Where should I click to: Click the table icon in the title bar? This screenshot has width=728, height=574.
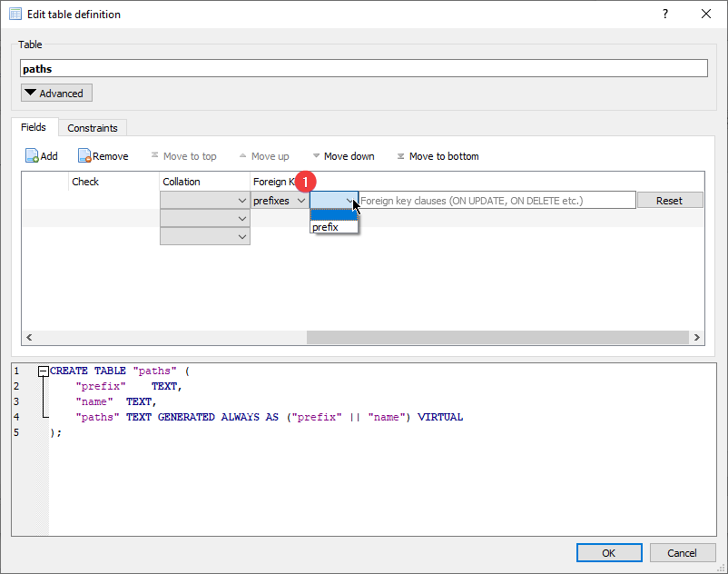pyautogui.click(x=15, y=14)
